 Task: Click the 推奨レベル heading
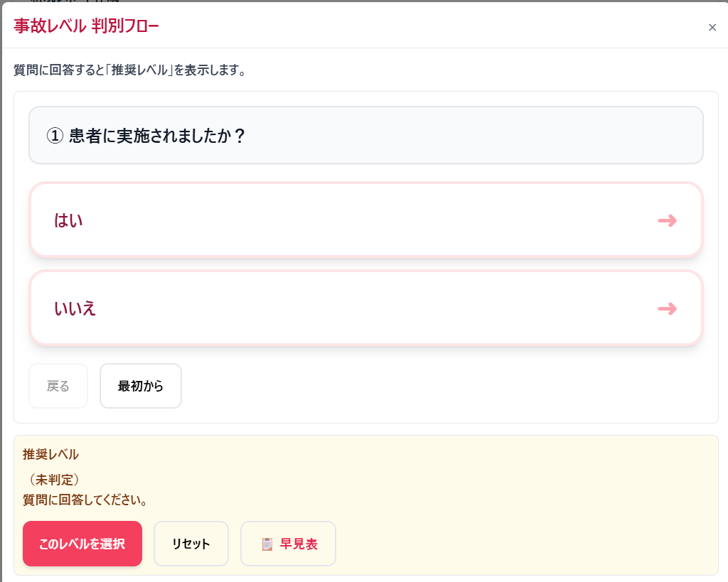(50, 454)
